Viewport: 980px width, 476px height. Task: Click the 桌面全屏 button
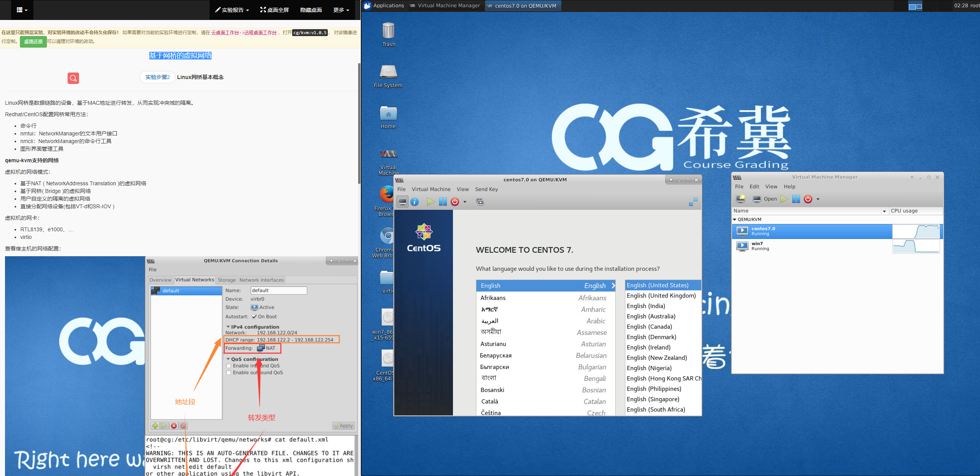(274, 10)
